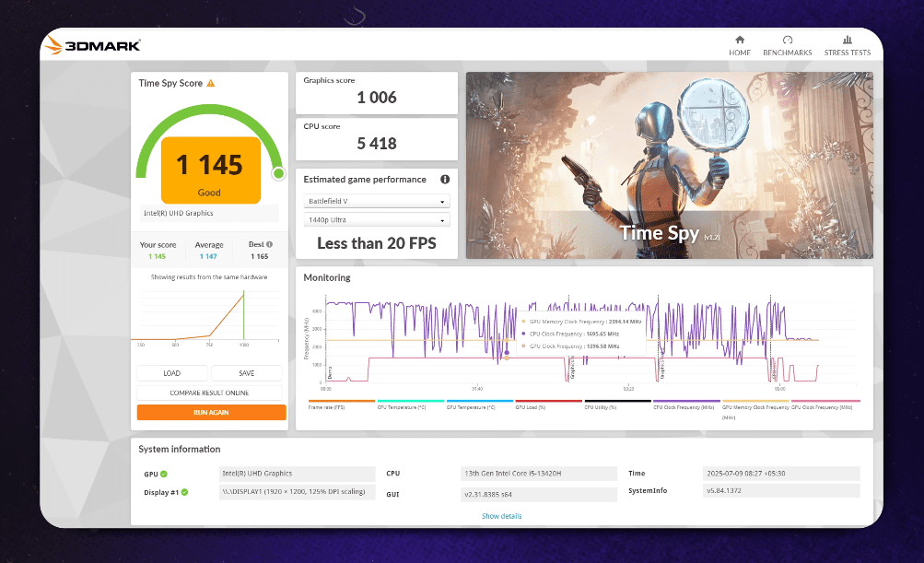Viewport: 924px width, 563px height.
Task: Click the green check beside Display #1
Action: (184, 492)
